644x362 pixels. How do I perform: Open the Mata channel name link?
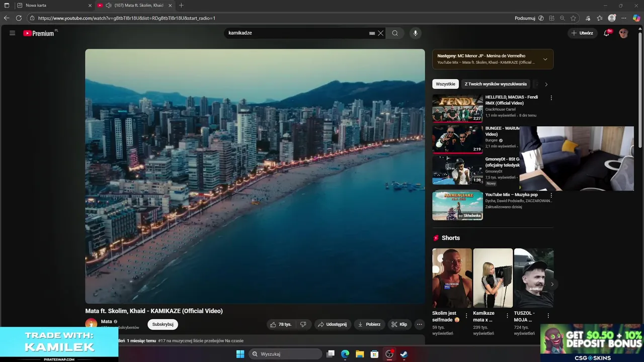[x=106, y=321]
